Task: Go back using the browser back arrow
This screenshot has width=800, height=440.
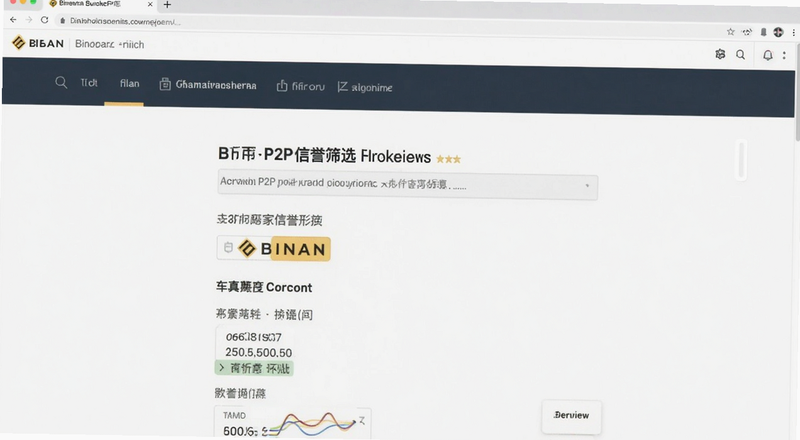Action: 13,20
